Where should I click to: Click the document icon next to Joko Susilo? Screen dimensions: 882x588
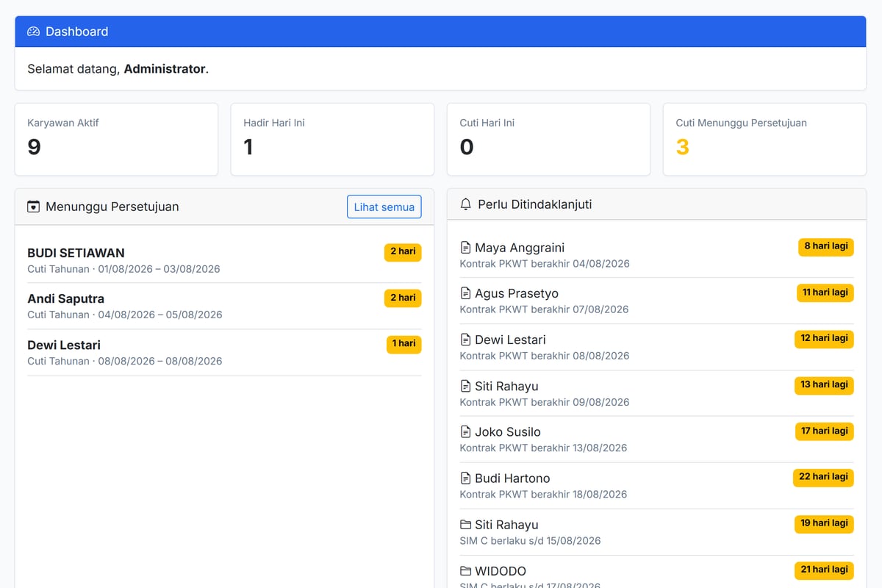(465, 432)
